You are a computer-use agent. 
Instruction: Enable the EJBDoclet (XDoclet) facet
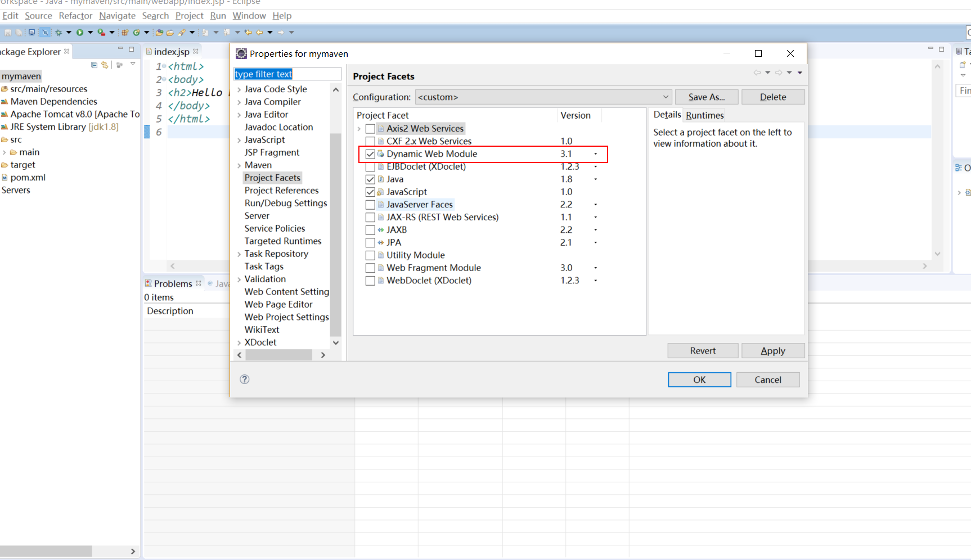(x=370, y=166)
